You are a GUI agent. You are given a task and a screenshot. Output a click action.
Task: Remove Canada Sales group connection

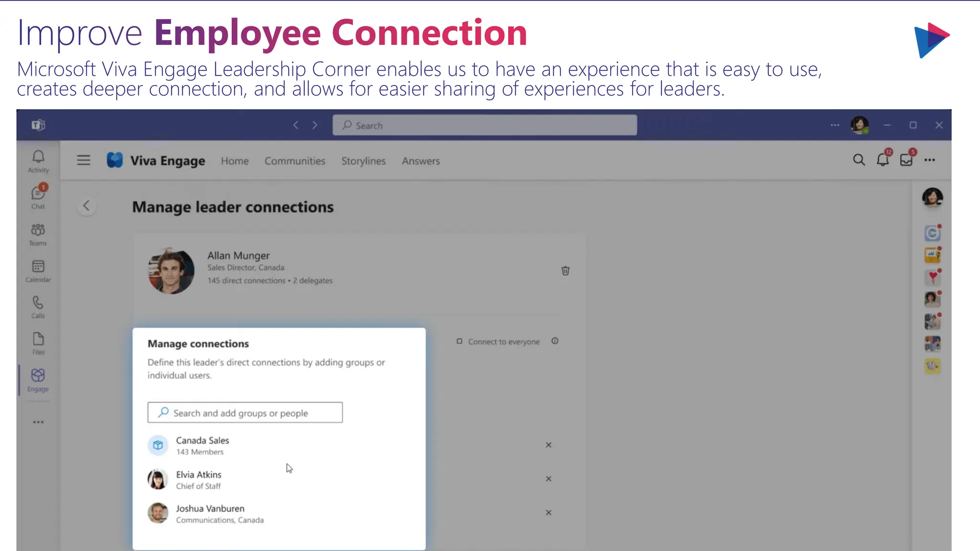coord(549,445)
